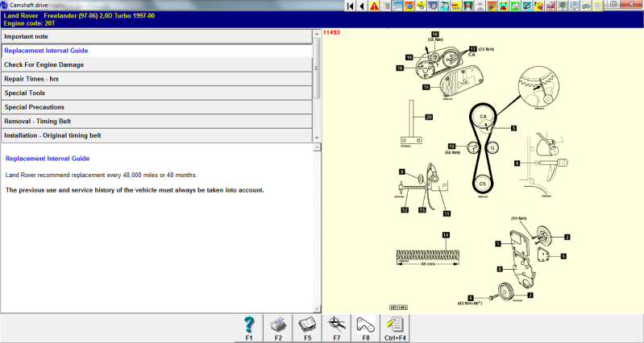Go back using the left arrow icon

[x=362, y=6]
